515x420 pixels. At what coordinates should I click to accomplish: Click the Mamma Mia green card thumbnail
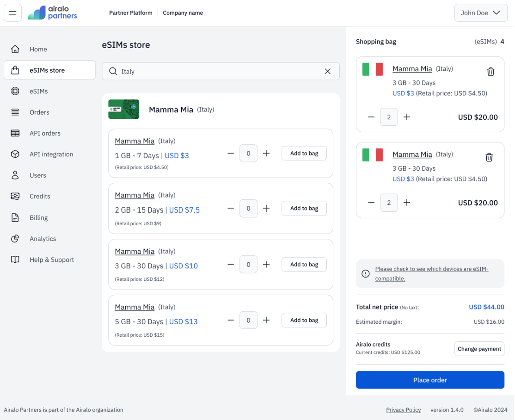[x=124, y=109]
